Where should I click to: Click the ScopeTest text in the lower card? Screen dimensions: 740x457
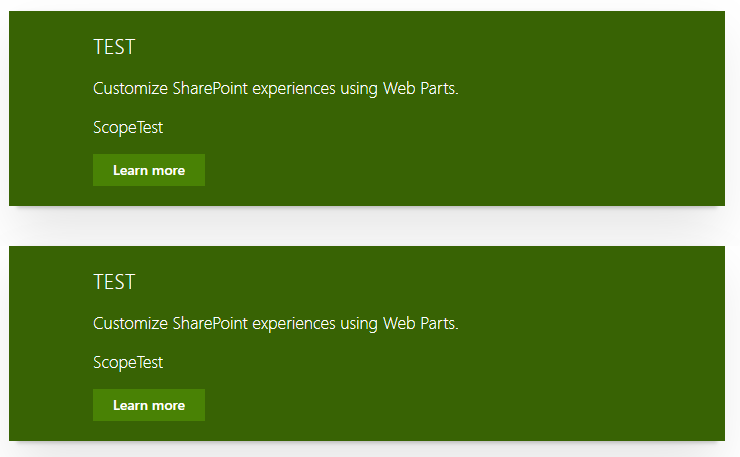(128, 363)
